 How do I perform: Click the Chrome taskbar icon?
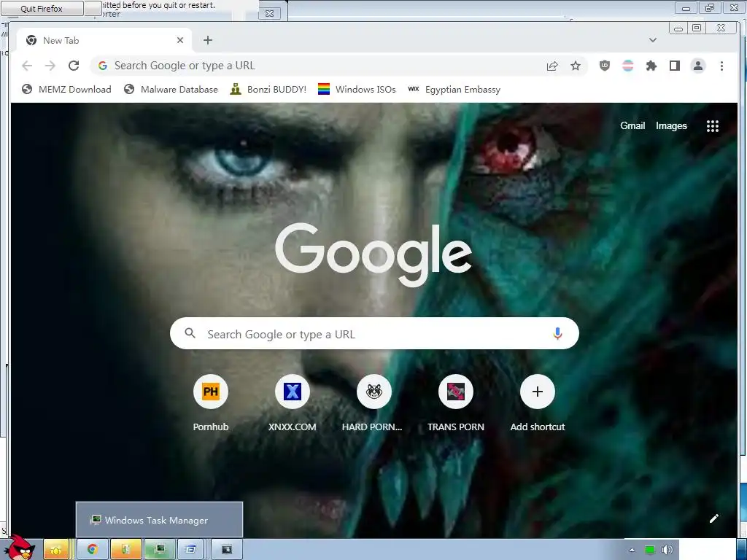click(92, 550)
